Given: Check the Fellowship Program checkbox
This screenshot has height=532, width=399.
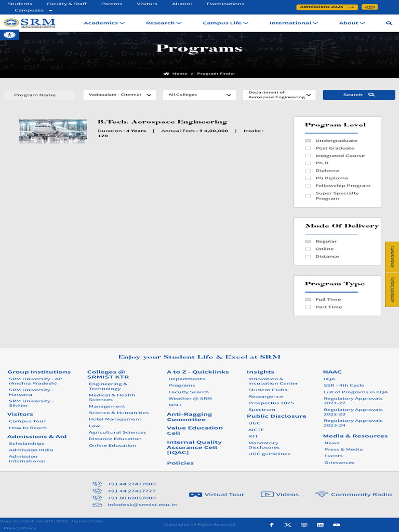Looking at the screenshot, I should 308,186.
